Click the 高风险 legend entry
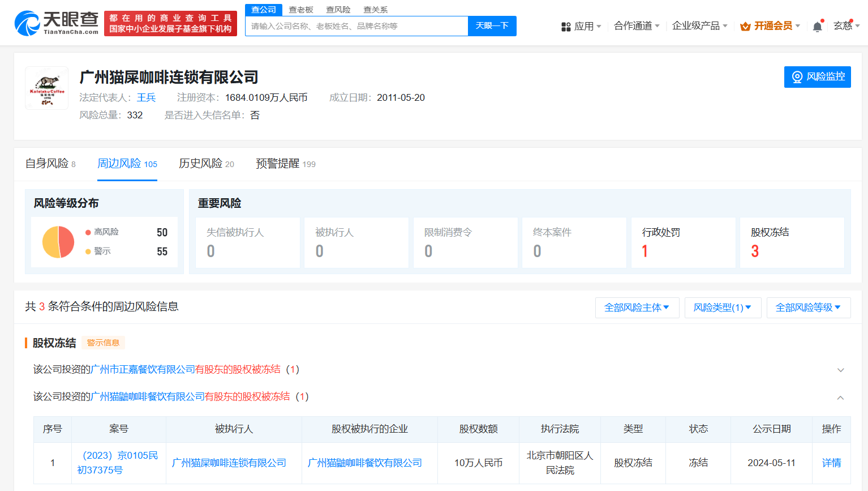This screenshot has height=491, width=868. pos(102,232)
